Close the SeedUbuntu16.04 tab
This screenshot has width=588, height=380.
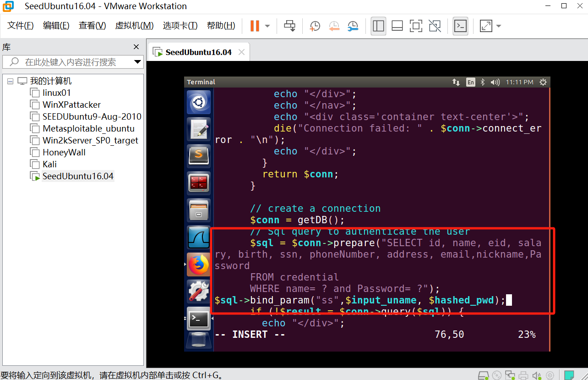[x=241, y=52]
